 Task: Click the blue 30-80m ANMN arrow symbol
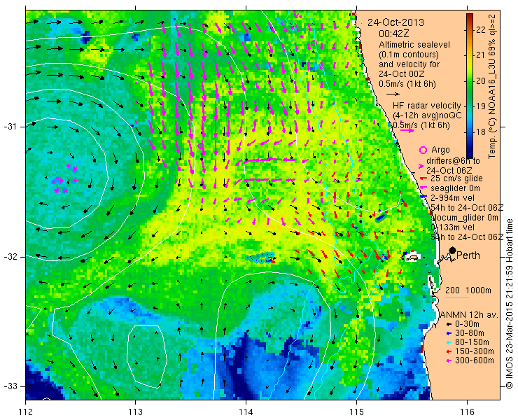[x=449, y=333]
